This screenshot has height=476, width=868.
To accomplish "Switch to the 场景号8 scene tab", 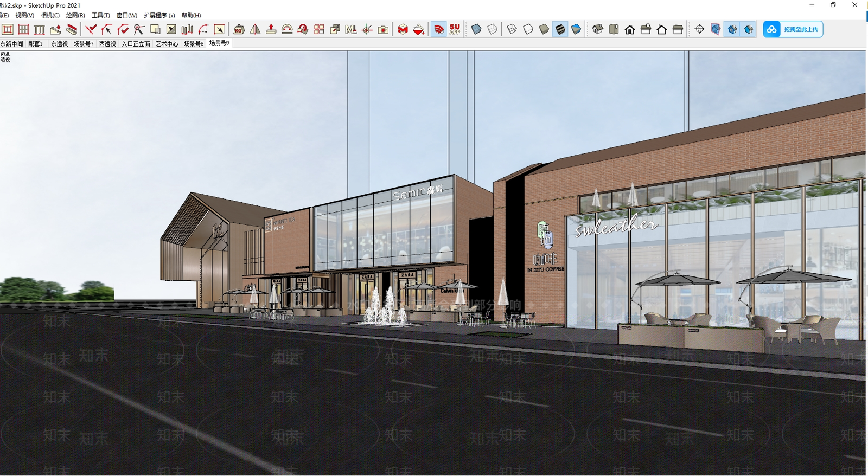I will pos(194,44).
